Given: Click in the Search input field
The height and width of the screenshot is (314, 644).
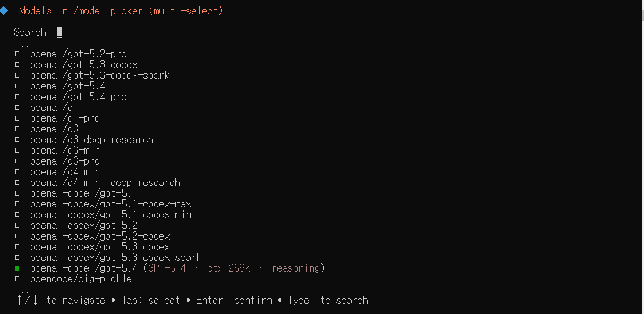Looking at the screenshot, I should 60,32.
